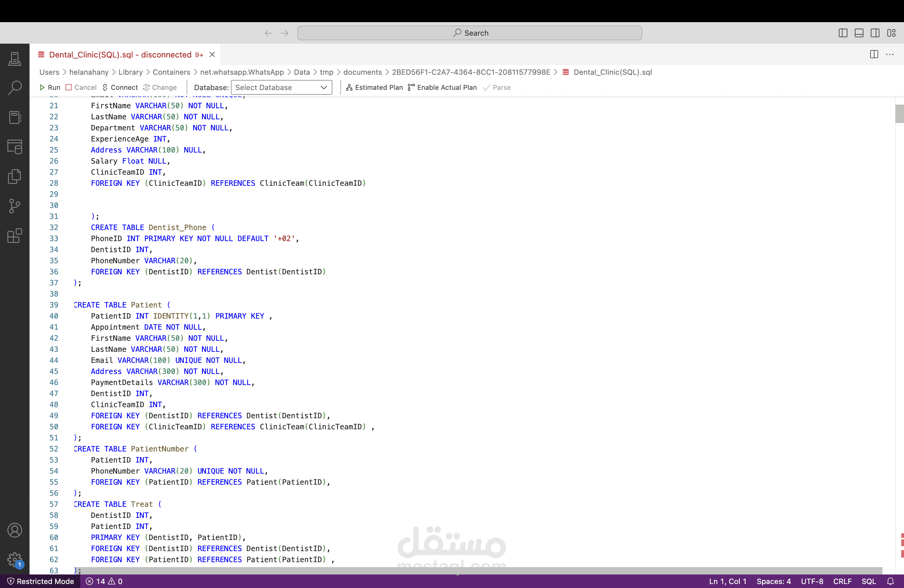Toggle the secondary side bar layout icon
The width and height of the screenshot is (904, 588).
pyautogui.click(x=875, y=33)
